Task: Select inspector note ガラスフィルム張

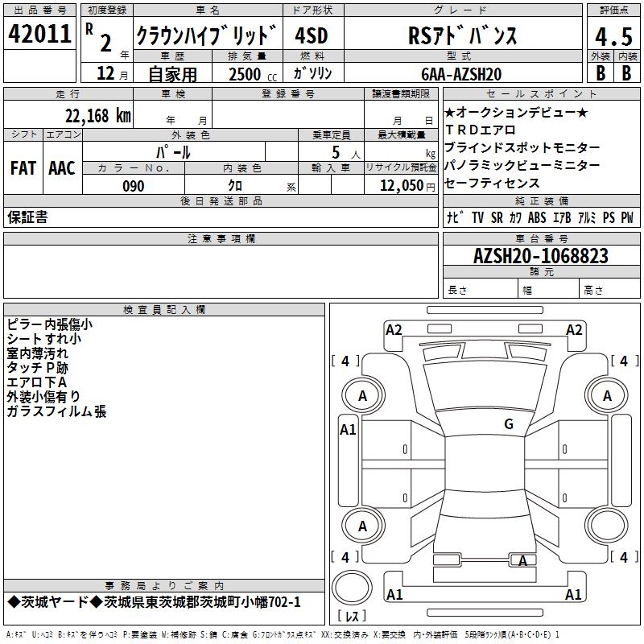Action: pyautogui.click(x=56, y=411)
